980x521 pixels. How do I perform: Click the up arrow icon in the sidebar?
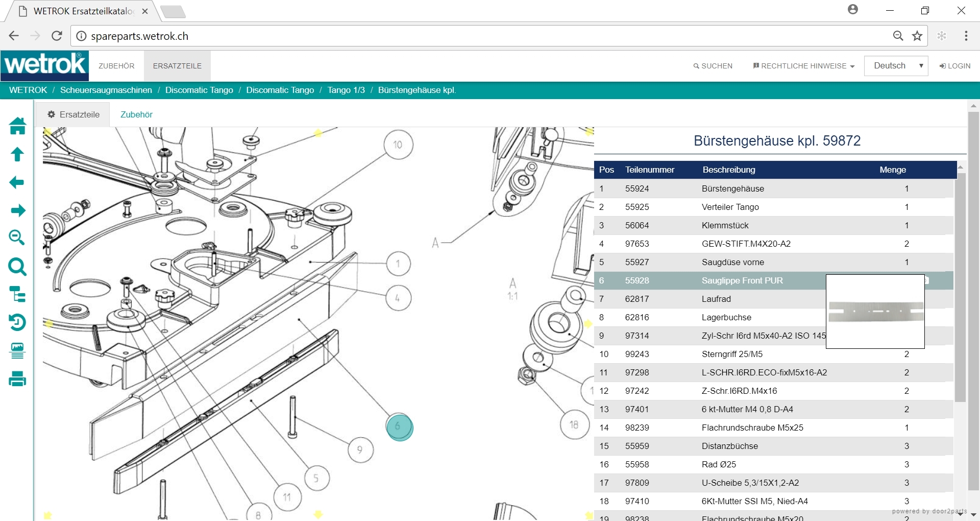click(17, 154)
